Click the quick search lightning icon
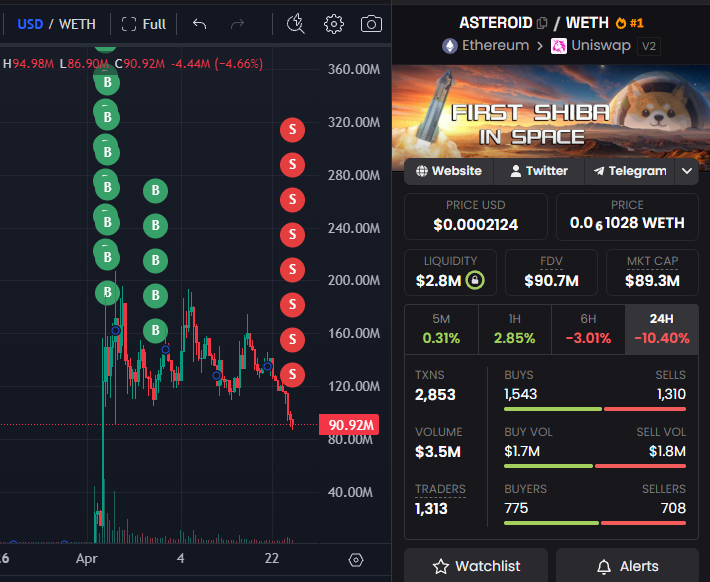 click(x=296, y=24)
